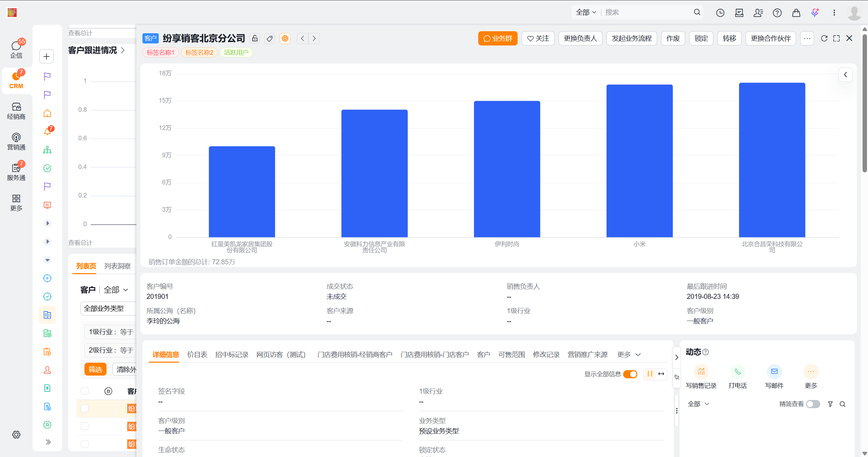
Task: Click the tag icon beside customer name
Action: click(x=270, y=38)
